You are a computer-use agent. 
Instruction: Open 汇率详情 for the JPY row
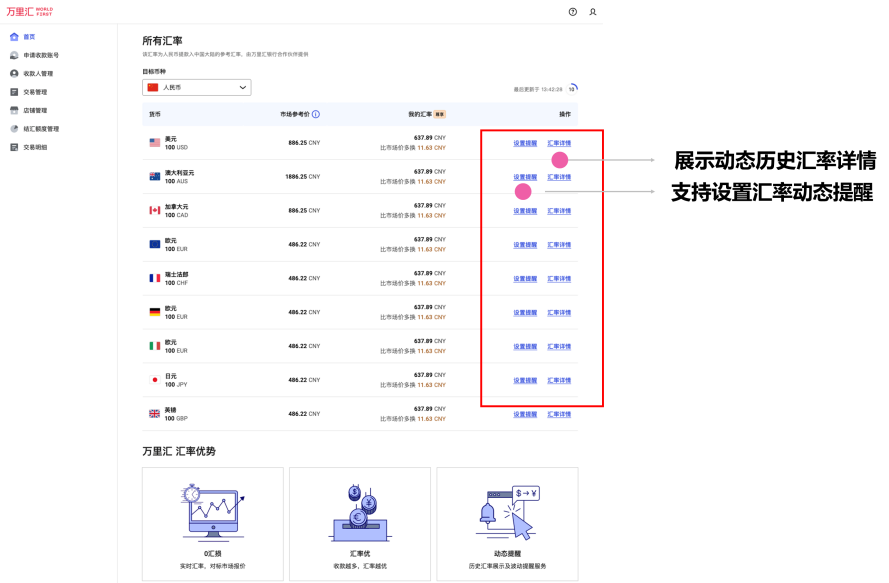coord(559,381)
